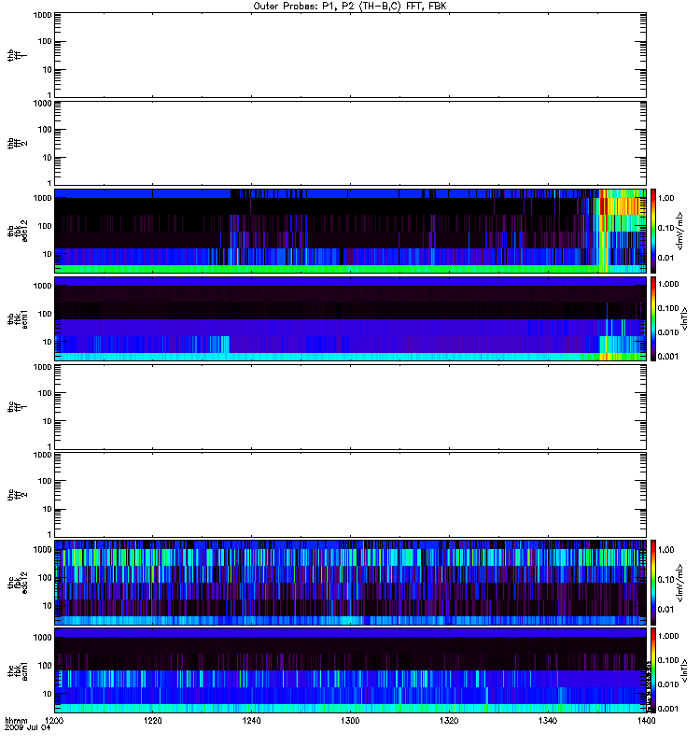Click the 2009 Jul 04 date label
Viewport: 700px width, 747px height.
click(28, 727)
